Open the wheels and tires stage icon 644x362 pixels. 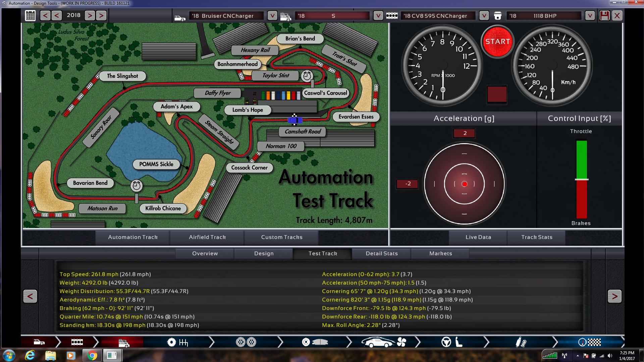[x=246, y=342]
